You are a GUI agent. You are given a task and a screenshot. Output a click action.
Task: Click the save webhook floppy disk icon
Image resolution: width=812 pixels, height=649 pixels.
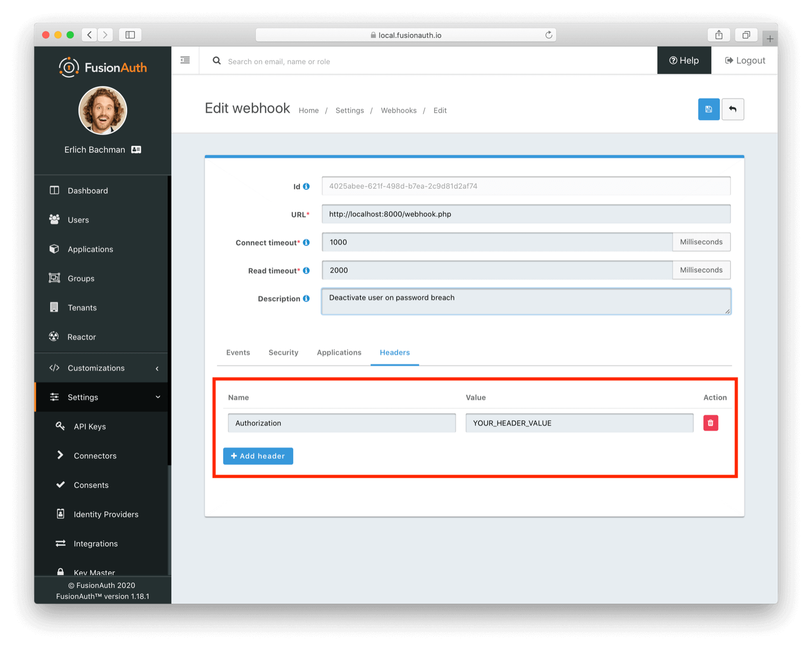708,109
